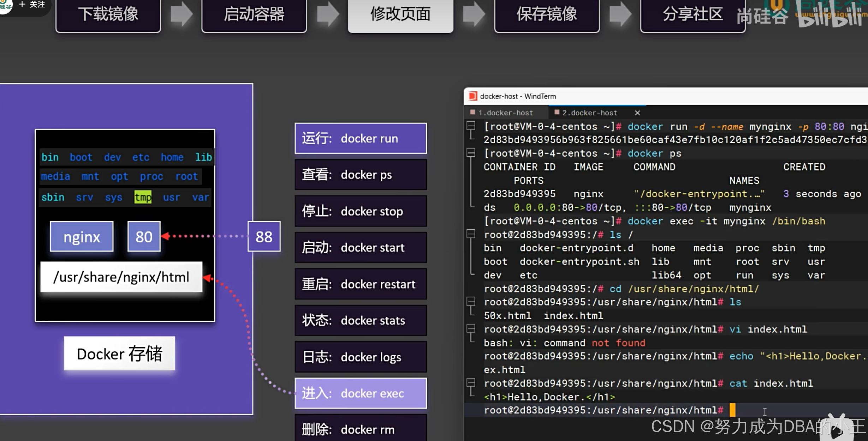Viewport: 868px width, 441px height.
Task: Collapse the 'cat index.html' fold marker
Action: coord(471,383)
